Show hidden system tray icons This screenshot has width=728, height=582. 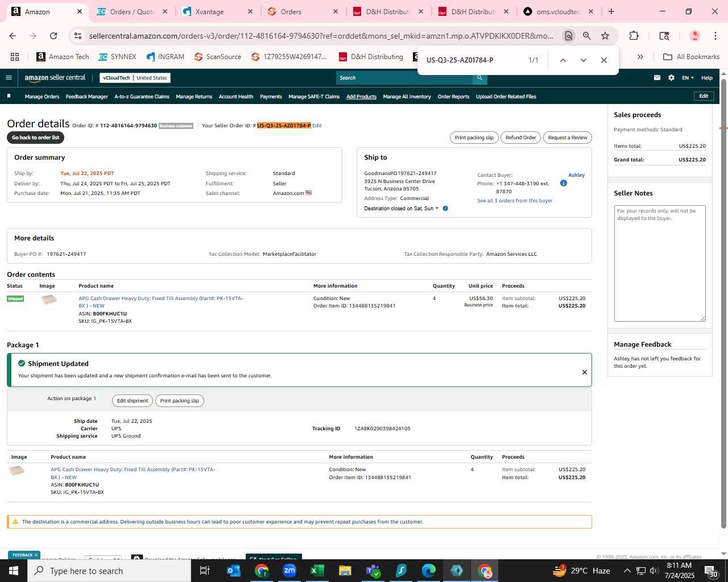627,571
